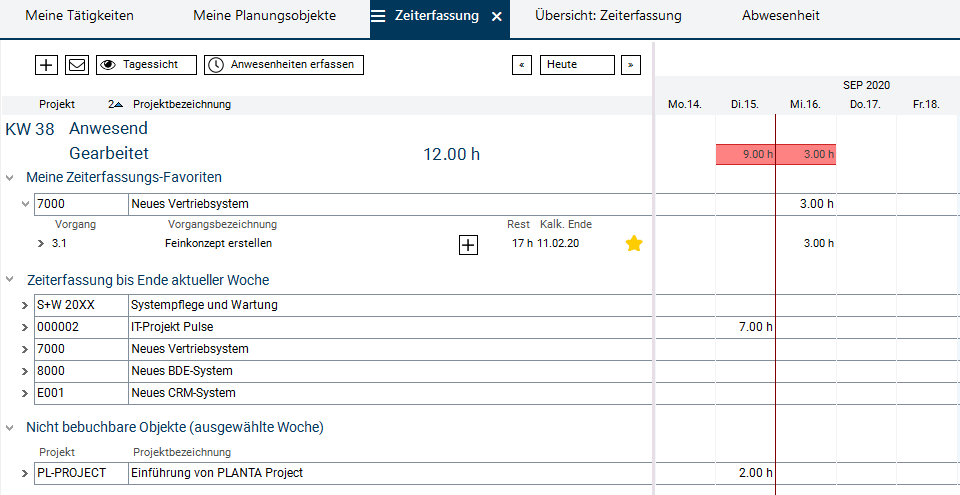
Task: Switch to Tagessicht view
Action: pos(146,65)
